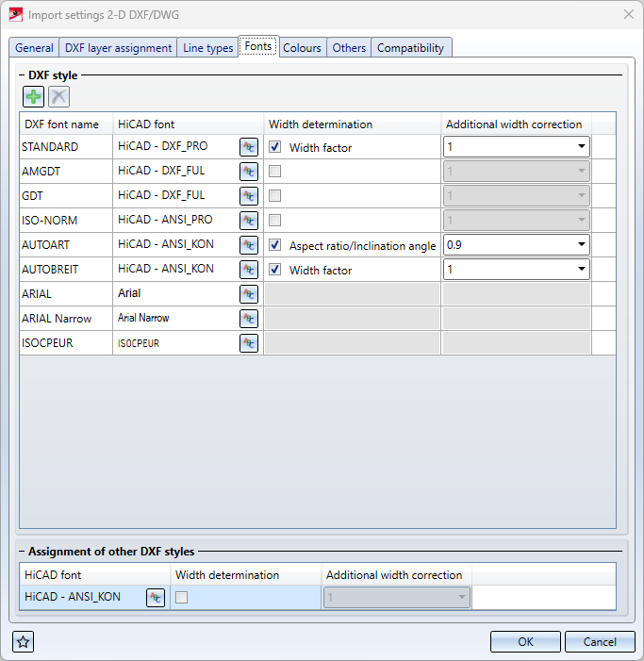Open font picker for AMGDT row
Image resolution: width=644 pixels, height=661 pixels.
click(x=249, y=172)
